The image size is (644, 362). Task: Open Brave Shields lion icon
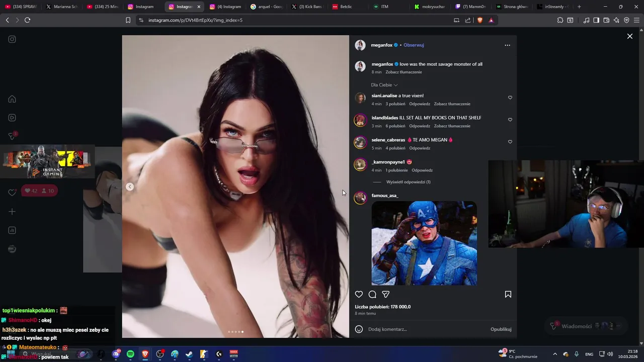pos(479,20)
